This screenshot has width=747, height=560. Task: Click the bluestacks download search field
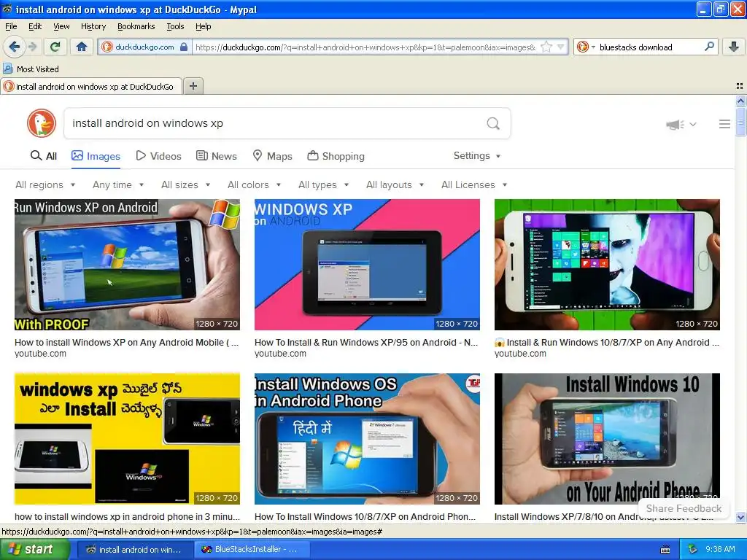point(650,47)
